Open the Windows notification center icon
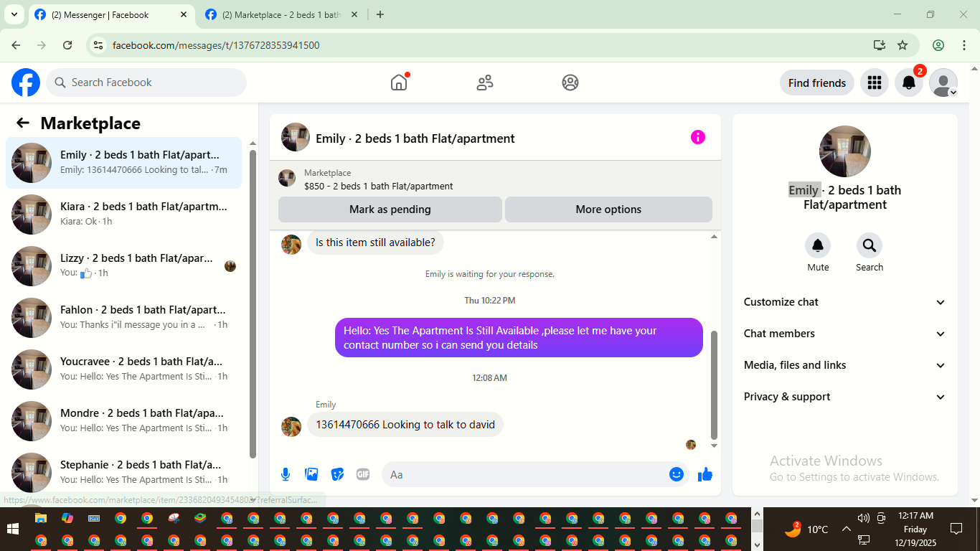Screen dimensions: 980x551 coord(956,529)
